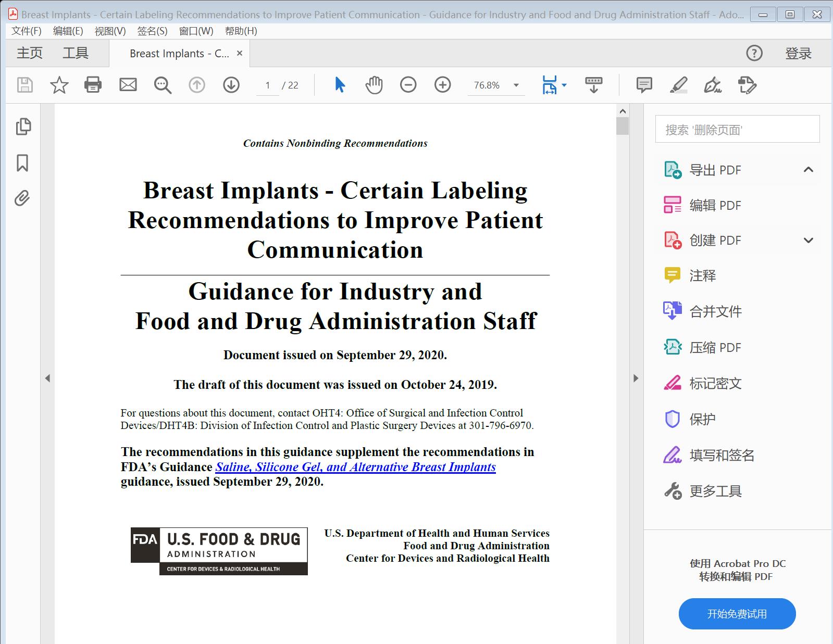Open the 签名(S) menu
Screen dimensions: 833x644
click(153, 31)
